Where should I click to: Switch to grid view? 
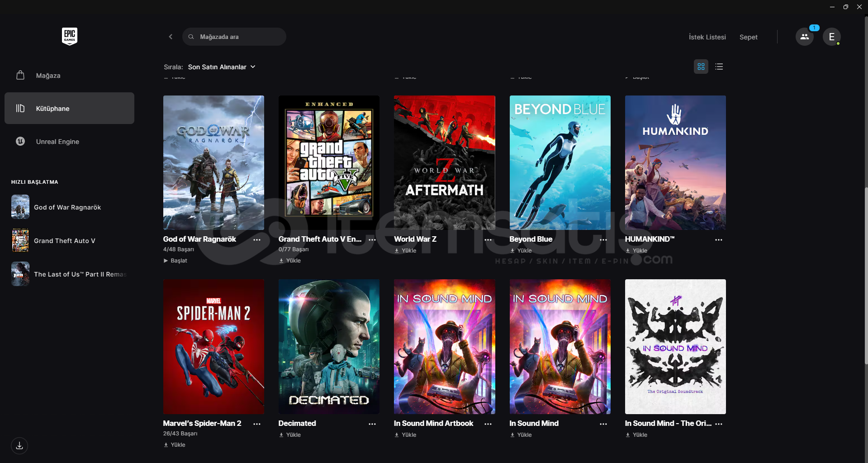(701, 67)
